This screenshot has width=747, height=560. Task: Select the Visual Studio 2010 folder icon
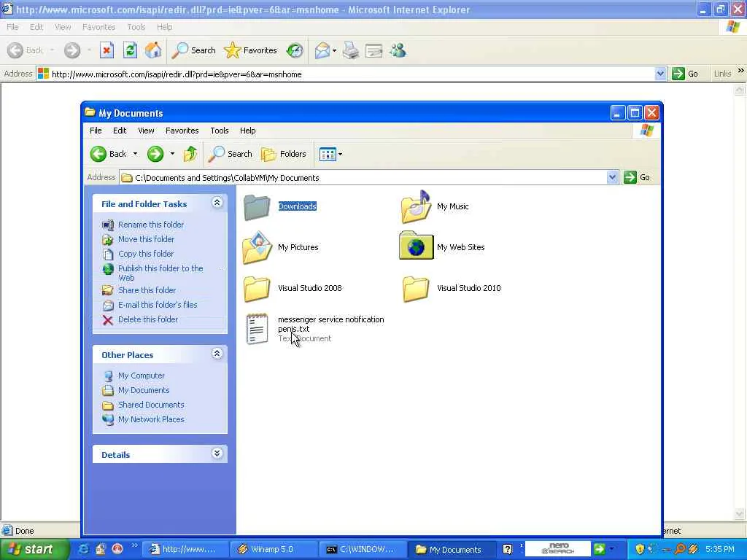(x=416, y=289)
